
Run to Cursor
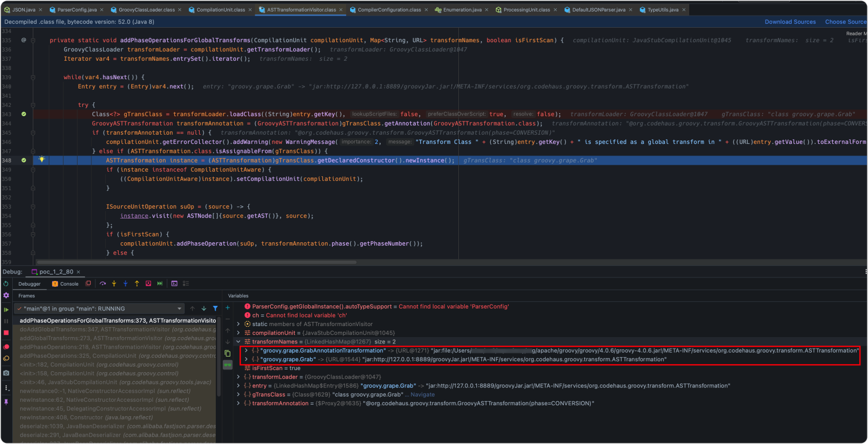click(x=160, y=283)
